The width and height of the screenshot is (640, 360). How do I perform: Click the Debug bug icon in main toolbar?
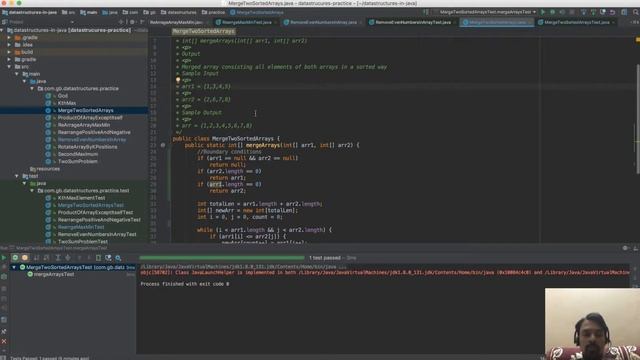coord(553,12)
